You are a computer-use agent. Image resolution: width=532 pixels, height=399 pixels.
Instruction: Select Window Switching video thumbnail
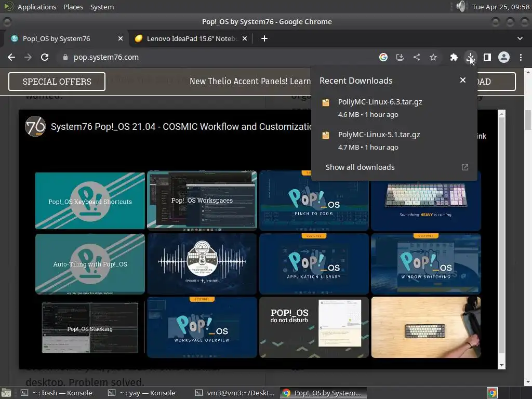[x=426, y=264]
